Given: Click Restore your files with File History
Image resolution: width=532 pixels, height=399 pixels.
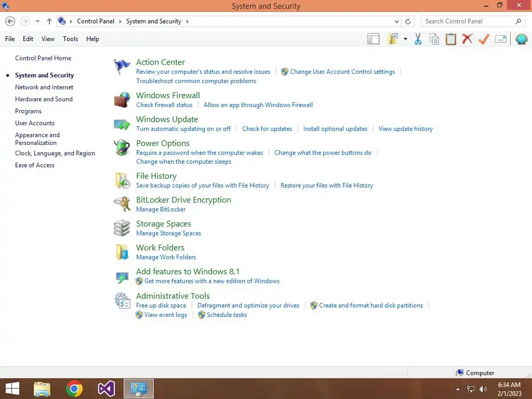Looking at the screenshot, I should coord(327,185).
